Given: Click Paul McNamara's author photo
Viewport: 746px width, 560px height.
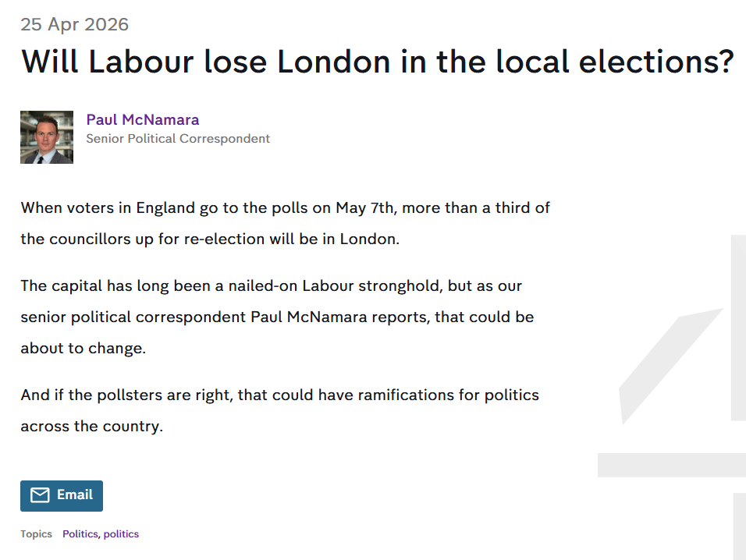Looking at the screenshot, I should (x=47, y=137).
